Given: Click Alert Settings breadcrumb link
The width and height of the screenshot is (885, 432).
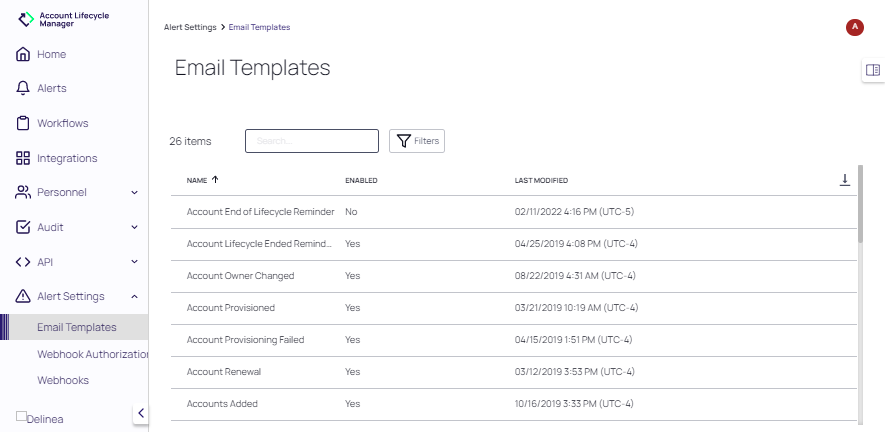Looking at the screenshot, I should pyautogui.click(x=189, y=27).
